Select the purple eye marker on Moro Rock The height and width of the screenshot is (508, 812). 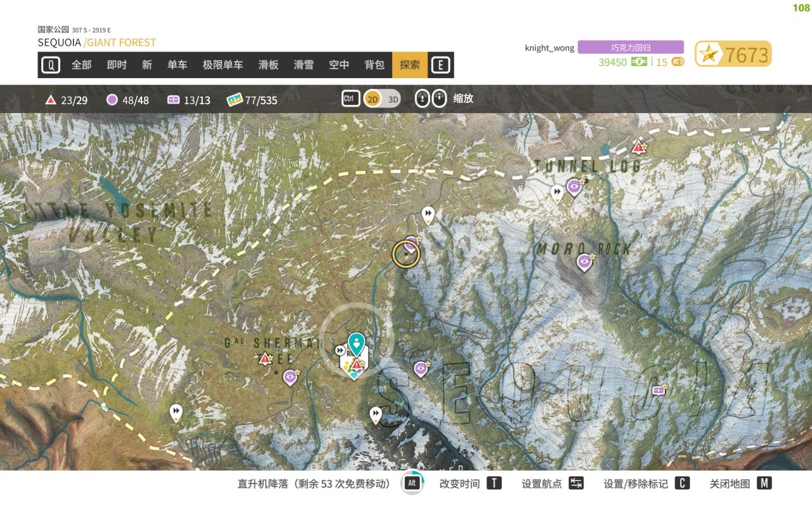[x=584, y=261]
